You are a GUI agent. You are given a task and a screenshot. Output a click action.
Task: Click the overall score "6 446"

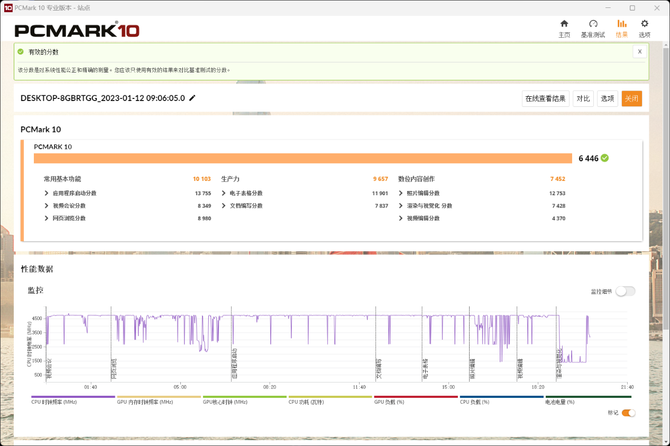click(x=588, y=158)
